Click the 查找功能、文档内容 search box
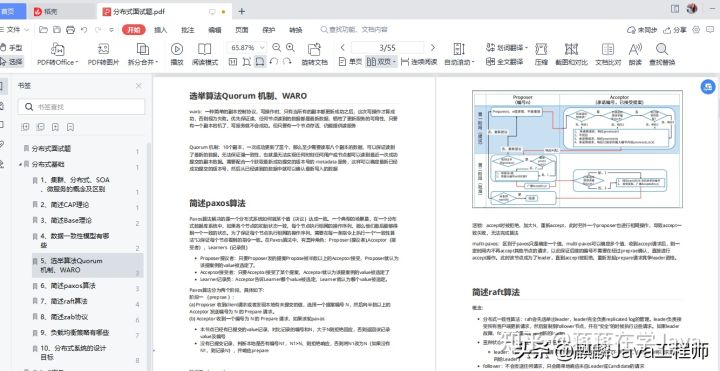The width and height of the screenshot is (720, 371). point(354,30)
